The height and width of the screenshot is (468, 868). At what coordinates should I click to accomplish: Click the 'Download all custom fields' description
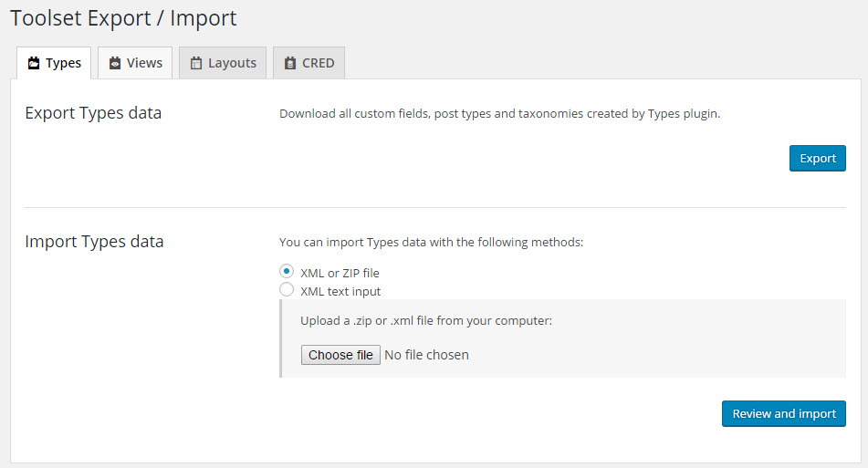(499, 113)
